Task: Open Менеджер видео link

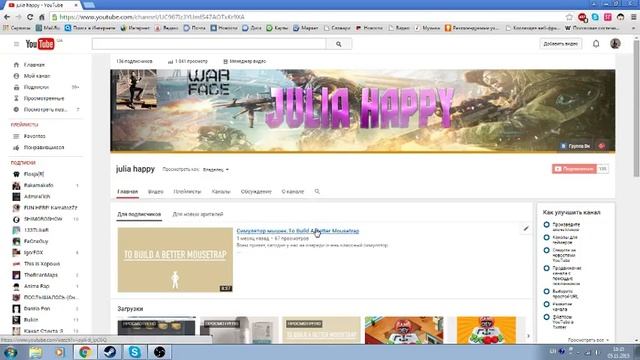Action: 244,61
